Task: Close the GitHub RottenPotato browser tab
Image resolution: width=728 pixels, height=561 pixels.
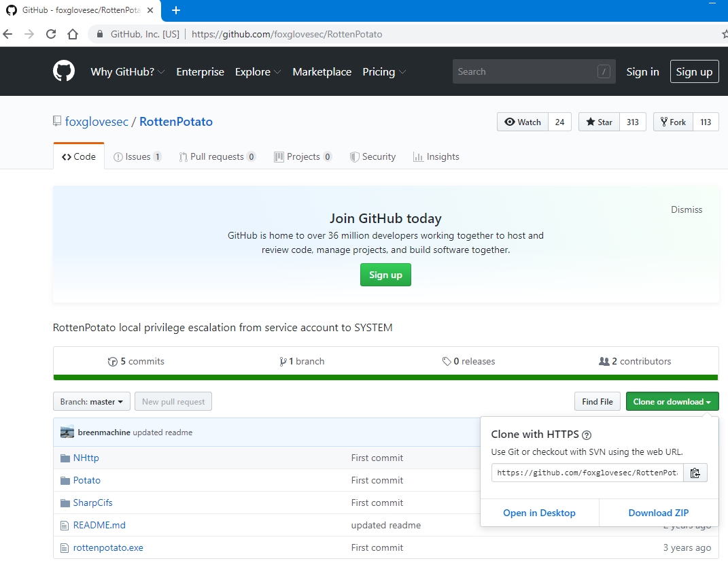Action: pyautogui.click(x=150, y=10)
